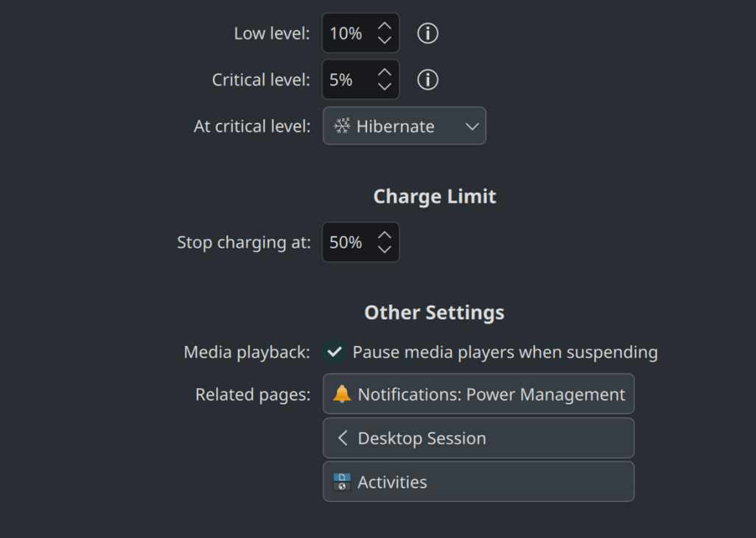Screen dimensions: 756x538
Task: Toggle Pause media players when suspending
Action: 334,352
